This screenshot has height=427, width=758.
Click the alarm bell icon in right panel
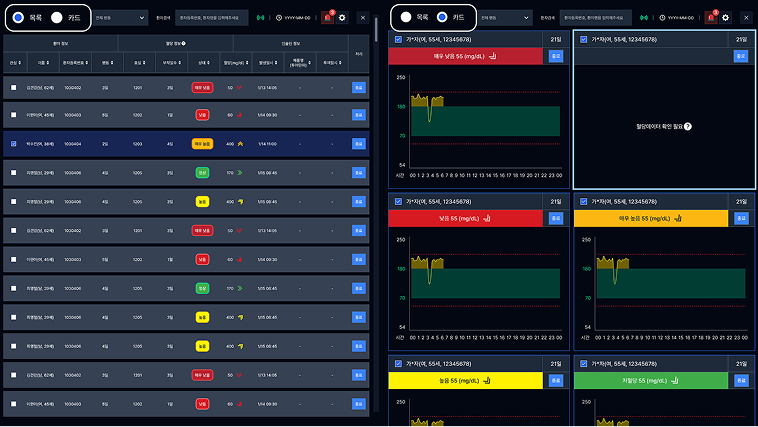[x=710, y=18]
